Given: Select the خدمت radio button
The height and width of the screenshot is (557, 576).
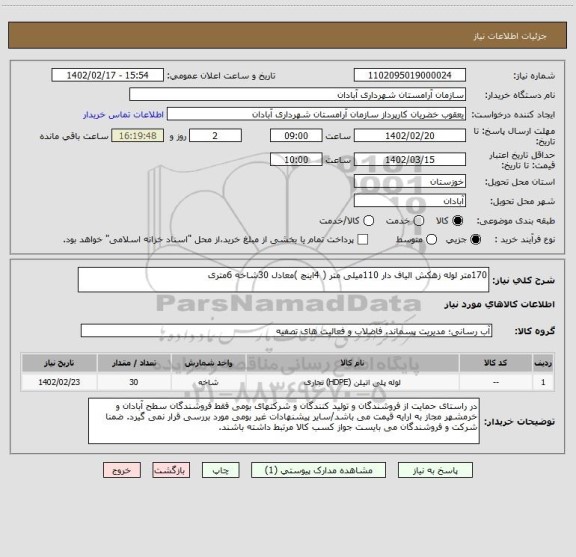Looking at the screenshot, I should 419,221.
